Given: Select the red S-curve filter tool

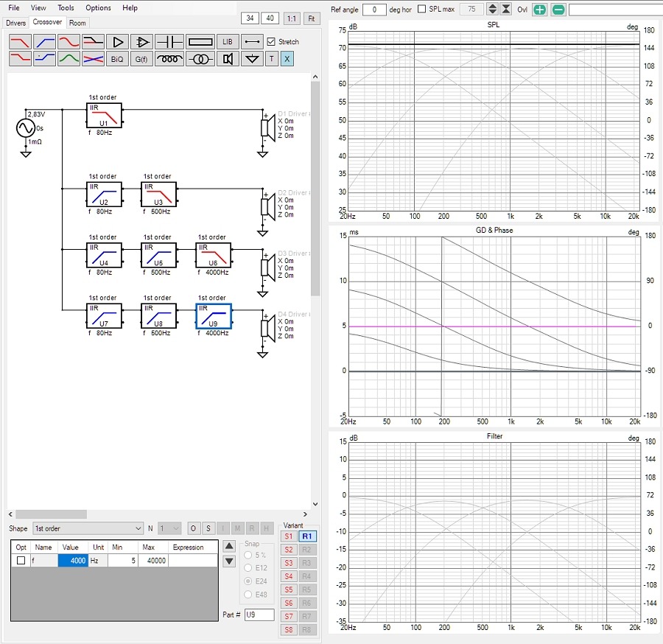Looking at the screenshot, I should click(69, 42).
